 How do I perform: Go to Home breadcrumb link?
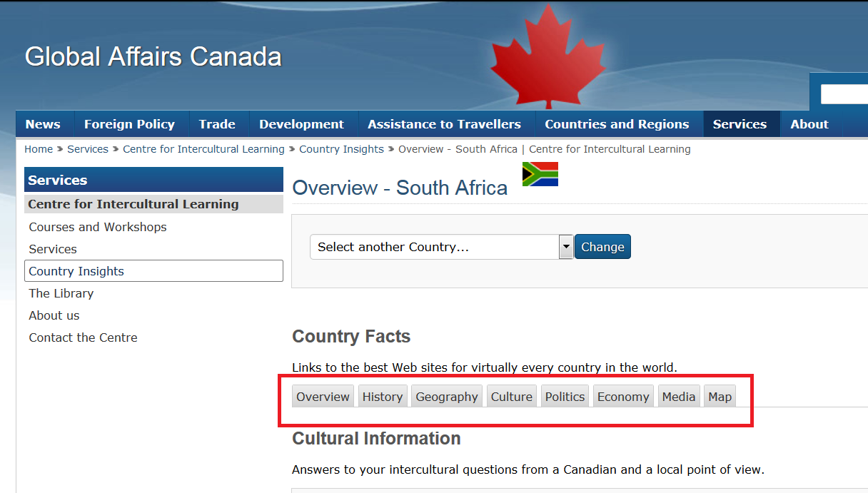point(39,149)
